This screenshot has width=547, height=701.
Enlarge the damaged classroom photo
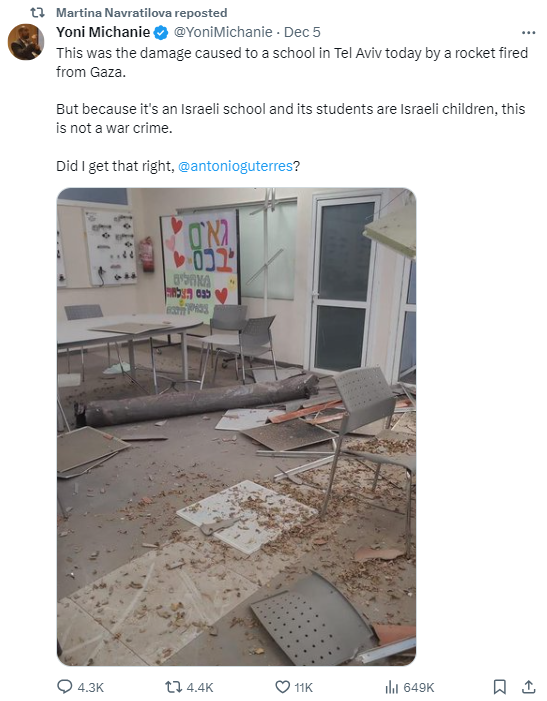point(236,427)
